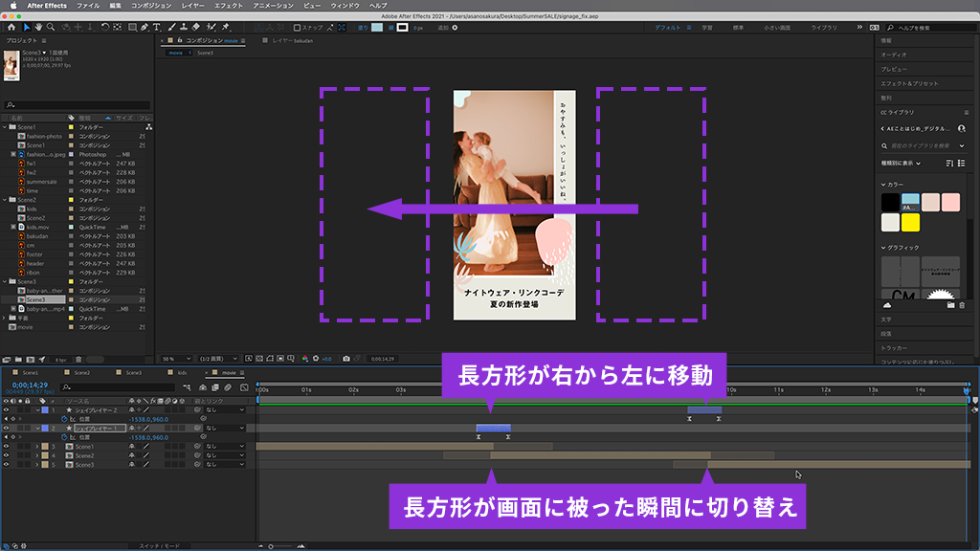Select the Zoom magnifier tool
The image size is (980, 551).
click(x=51, y=28)
